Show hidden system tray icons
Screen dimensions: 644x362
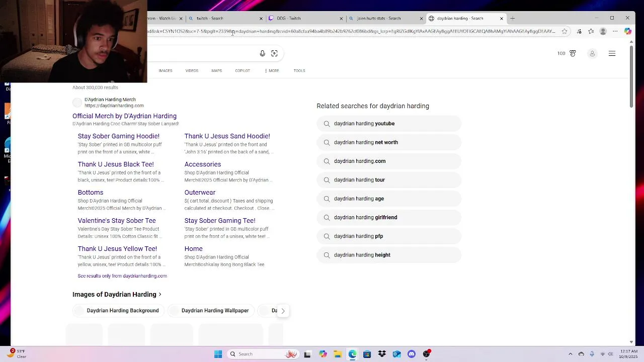tap(570, 354)
